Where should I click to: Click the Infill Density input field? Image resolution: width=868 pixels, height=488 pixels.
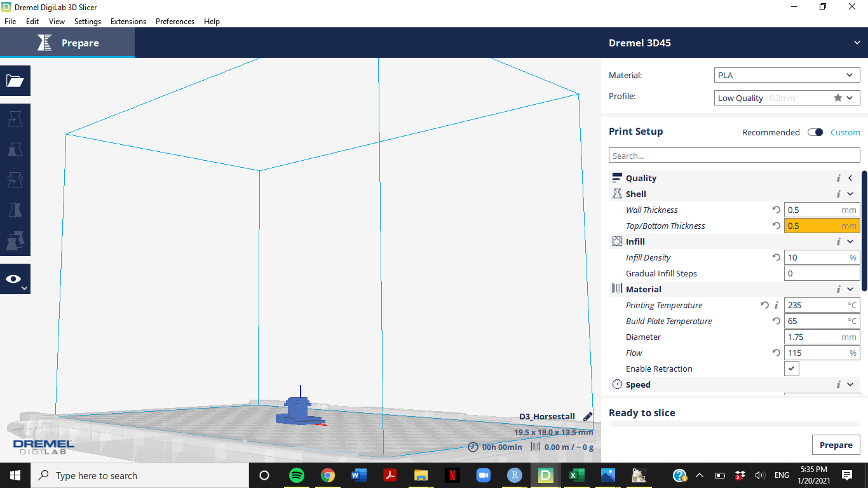click(x=822, y=257)
